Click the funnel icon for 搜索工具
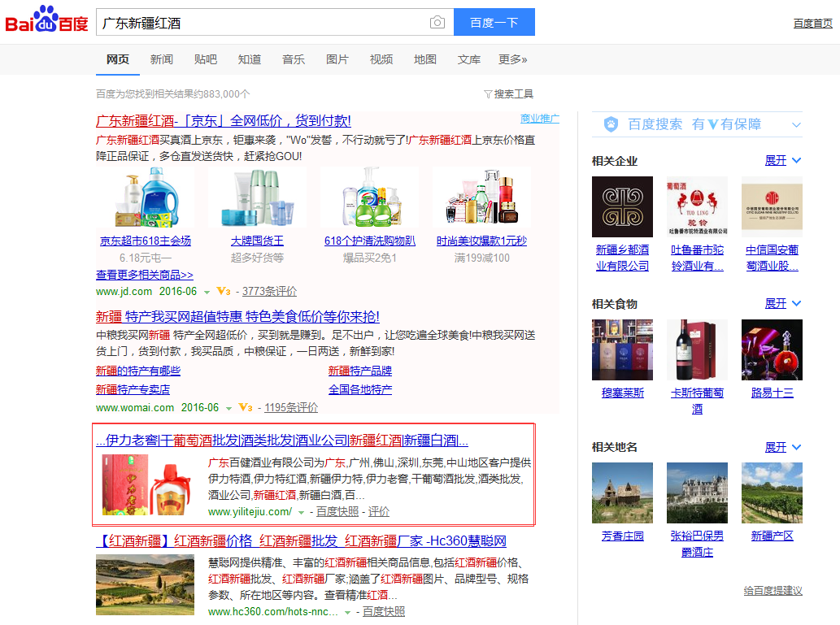Viewport: 840px width, 625px height. [488, 94]
